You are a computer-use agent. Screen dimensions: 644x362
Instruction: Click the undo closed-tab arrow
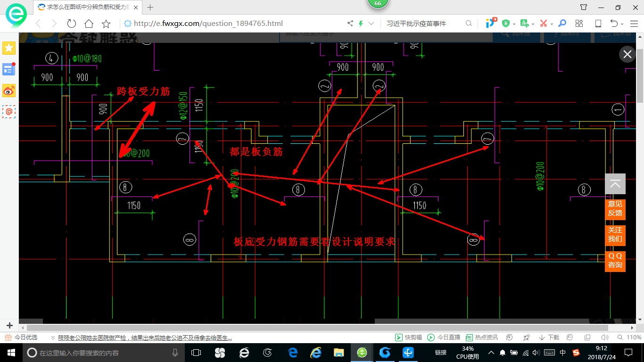click(614, 24)
